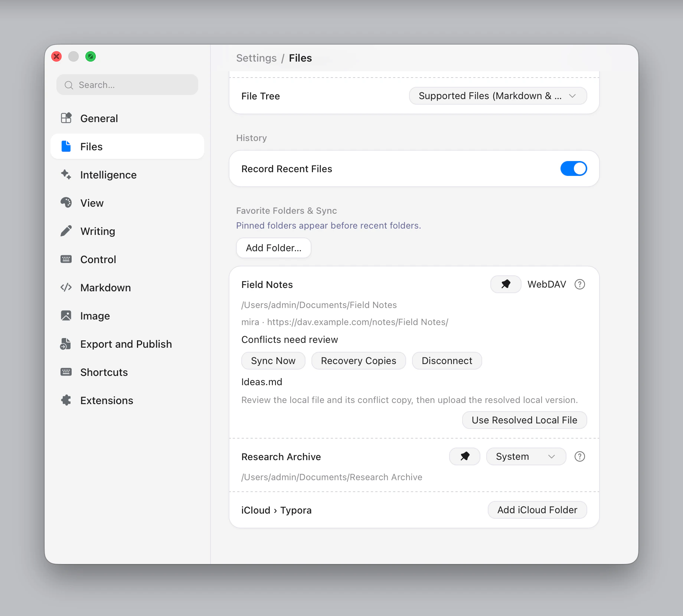Disconnect the Field Notes WebDAV sync

[x=447, y=361]
